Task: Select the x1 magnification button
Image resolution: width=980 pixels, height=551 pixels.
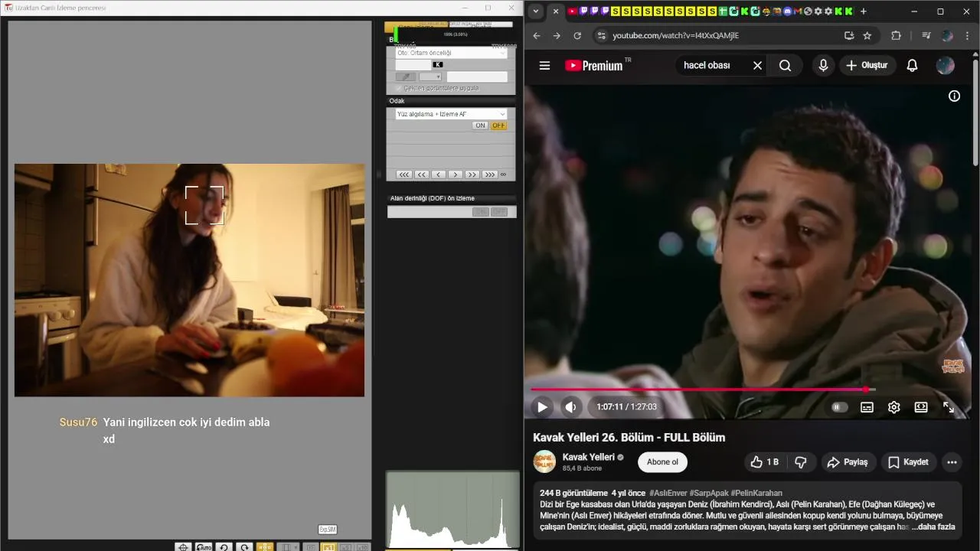Action: [328, 547]
